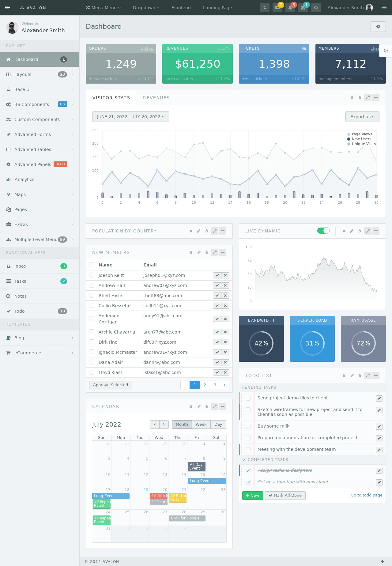Image resolution: width=392 pixels, height=566 pixels.
Task: Edit the 'Buy some milk' task pencil icon
Action: tap(379, 427)
